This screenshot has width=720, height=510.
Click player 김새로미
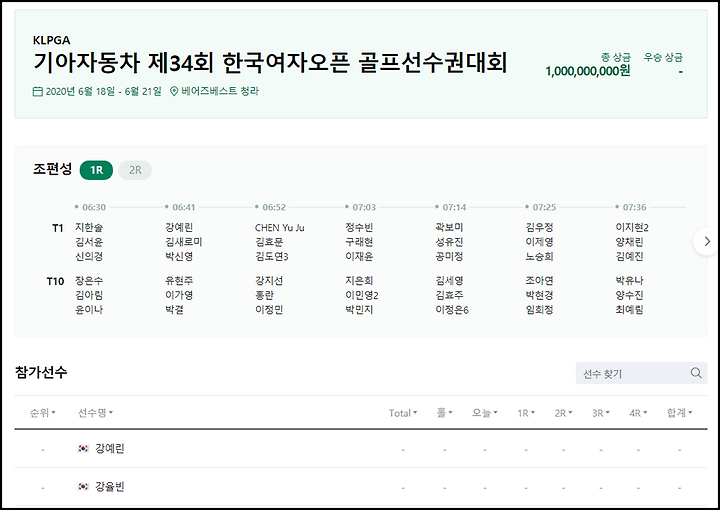184,241
